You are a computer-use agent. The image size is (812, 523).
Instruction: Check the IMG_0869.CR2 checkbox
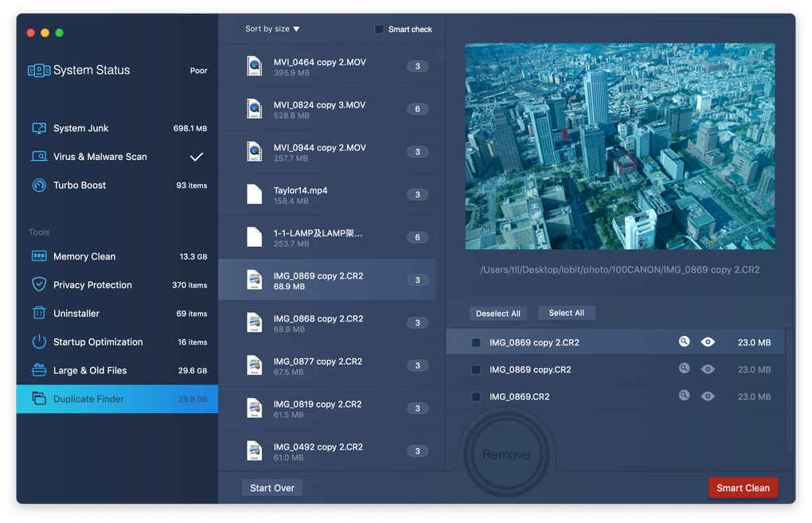click(x=476, y=396)
